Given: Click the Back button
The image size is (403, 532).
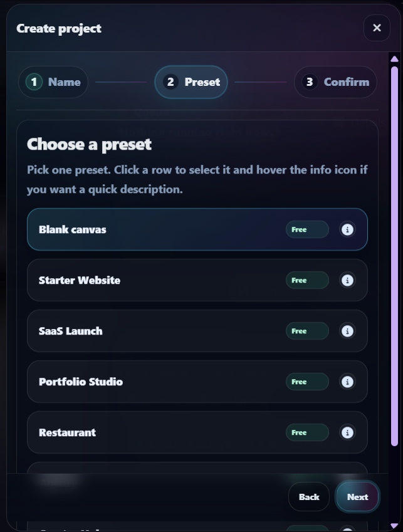Looking at the screenshot, I should coord(308,496).
